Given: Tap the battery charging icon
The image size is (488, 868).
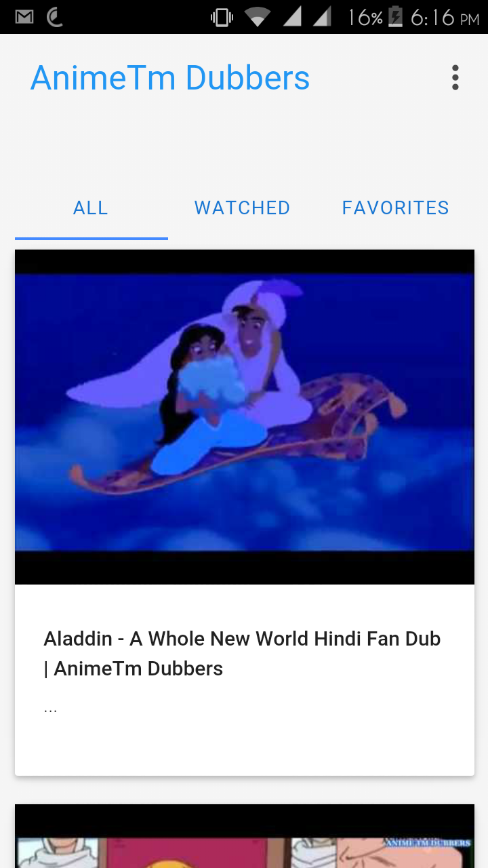Looking at the screenshot, I should pos(395,17).
